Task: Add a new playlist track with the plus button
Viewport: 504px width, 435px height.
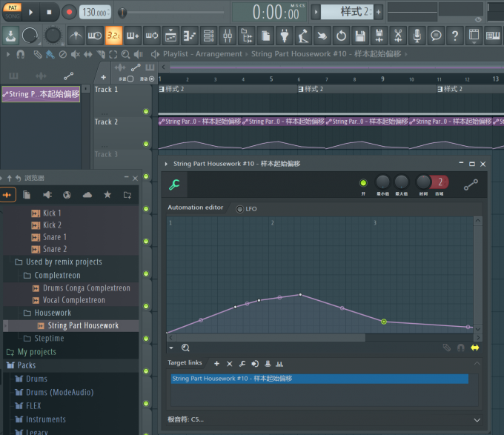Action: pyautogui.click(x=103, y=77)
